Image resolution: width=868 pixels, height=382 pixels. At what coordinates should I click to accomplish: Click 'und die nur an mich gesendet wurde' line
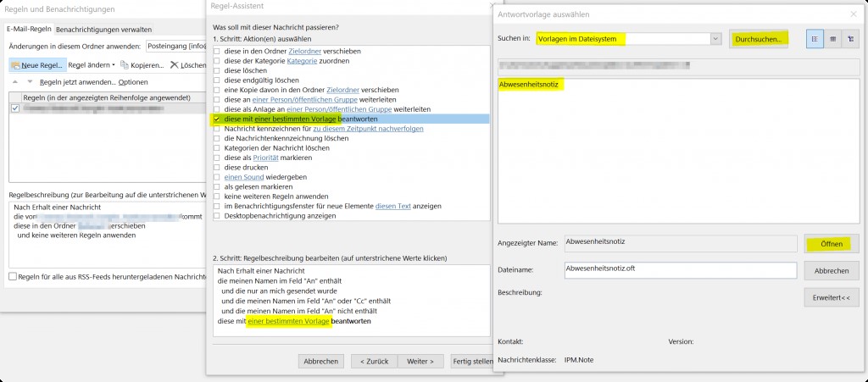pos(279,291)
